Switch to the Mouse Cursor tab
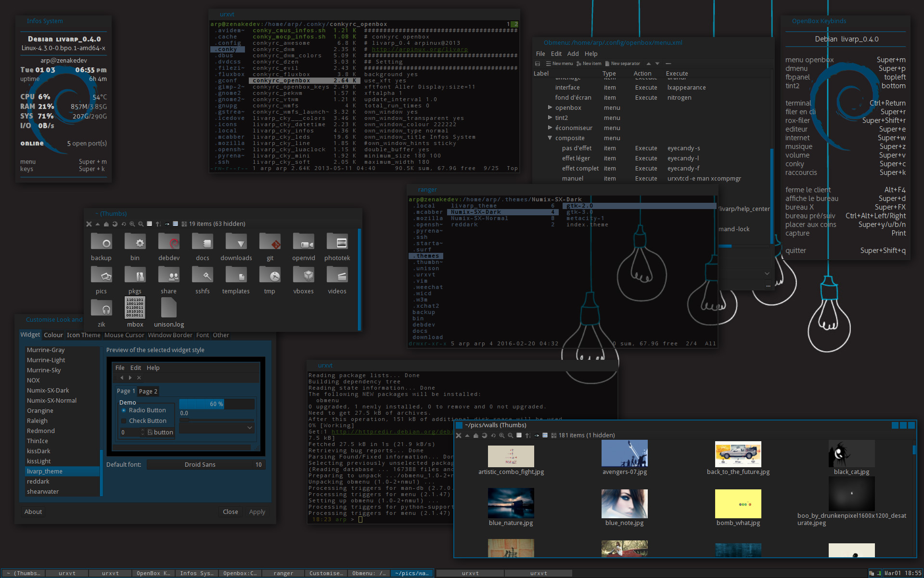 coord(124,335)
